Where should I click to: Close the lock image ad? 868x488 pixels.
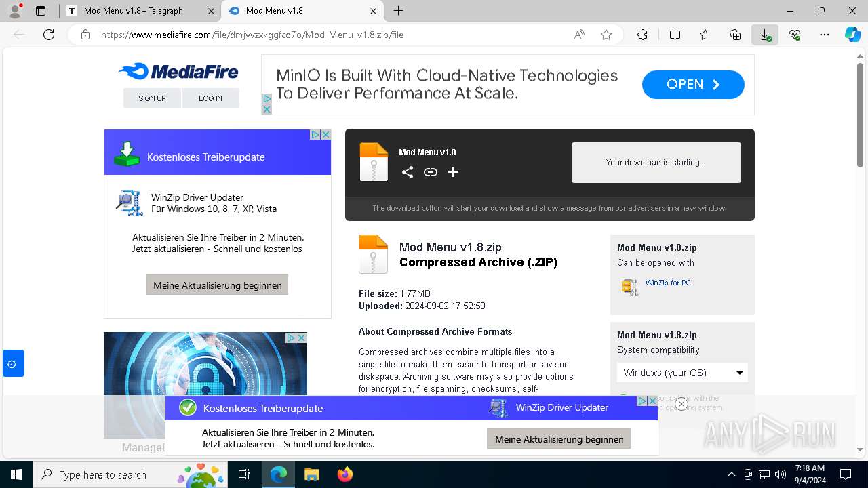pos(302,338)
